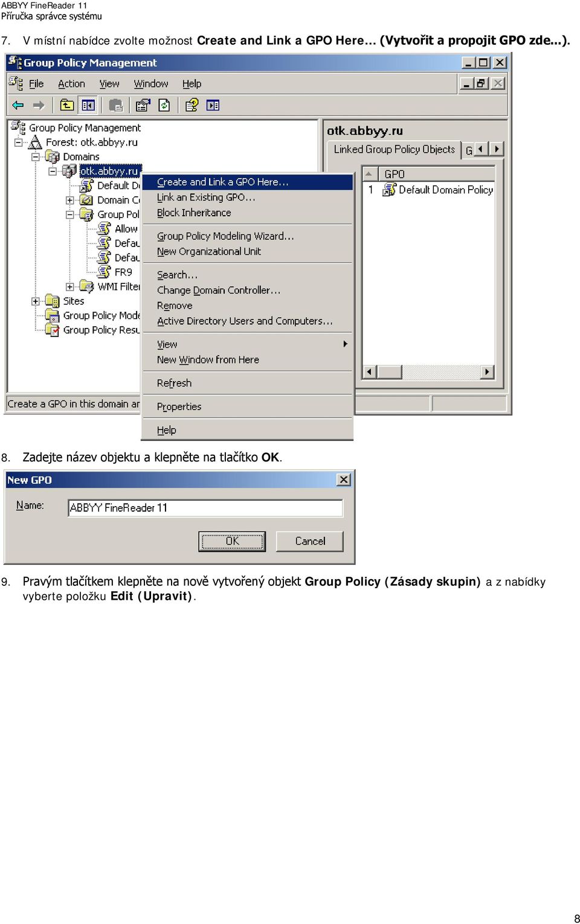Switch to Linked Group Policy Objects tab
The image size is (580, 924).
click(x=394, y=149)
